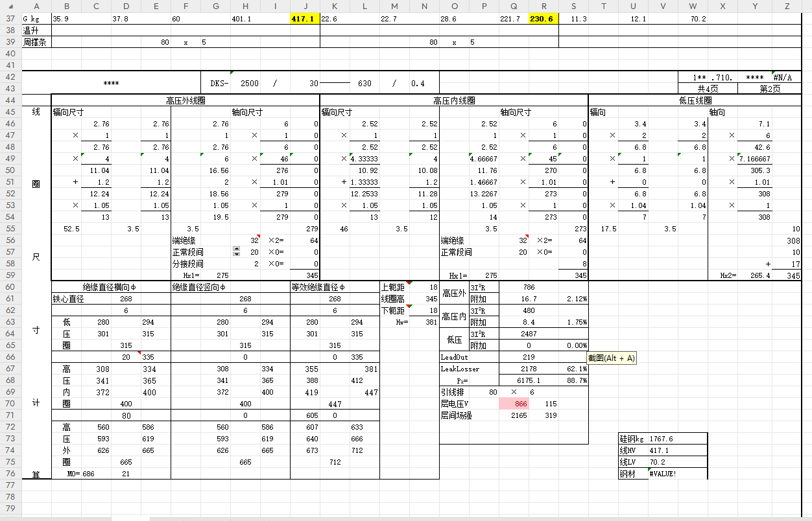Image resolution: width=812 pixels, height=521 pixels.
Task: Click the 第2页 page cell
Action: [769, 89]
